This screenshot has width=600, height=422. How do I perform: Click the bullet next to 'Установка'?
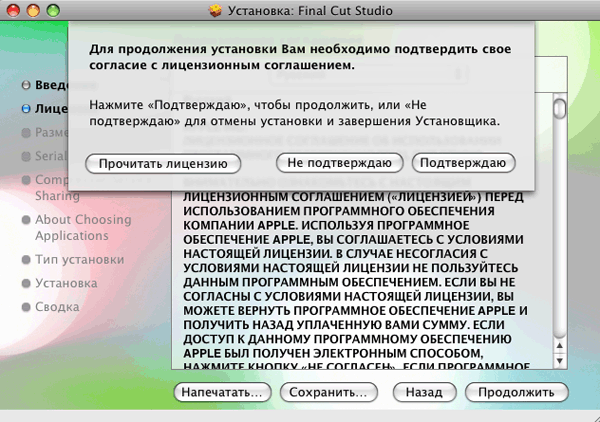coord(26,284)
